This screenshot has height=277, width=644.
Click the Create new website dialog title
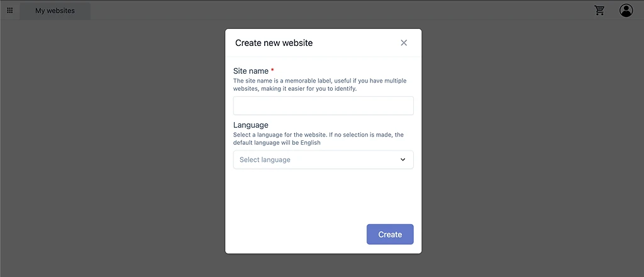(x=274, y=43)
